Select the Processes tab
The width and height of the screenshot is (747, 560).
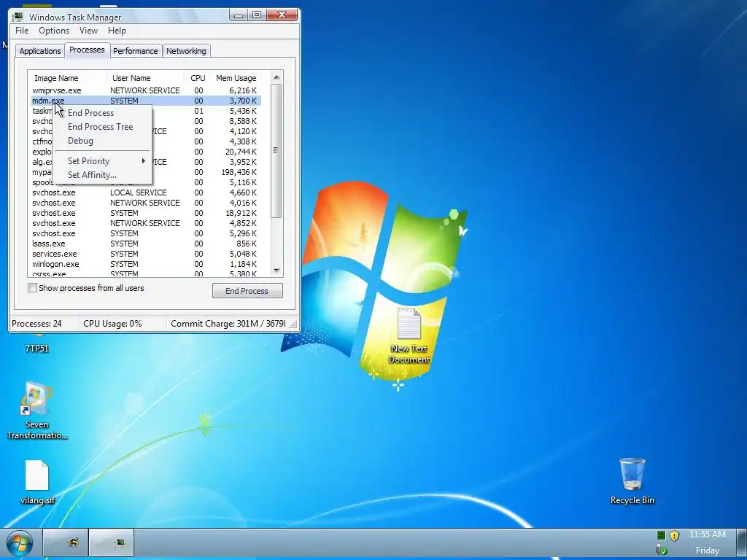(x=87, y=50)
